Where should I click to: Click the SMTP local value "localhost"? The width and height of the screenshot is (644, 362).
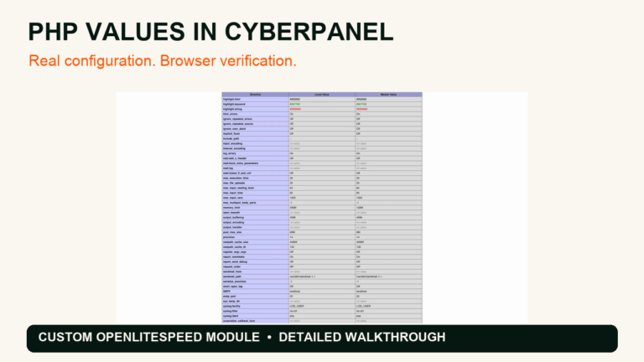295,292
